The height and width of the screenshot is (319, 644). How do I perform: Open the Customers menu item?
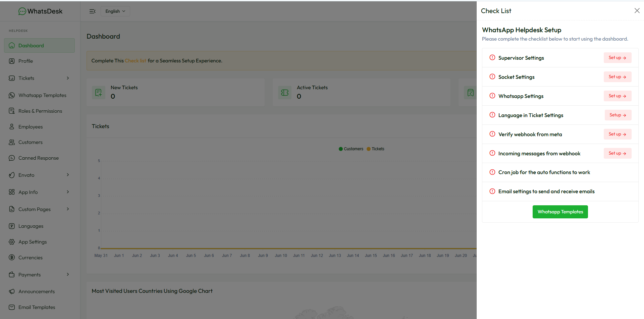[x=39, y=142]
